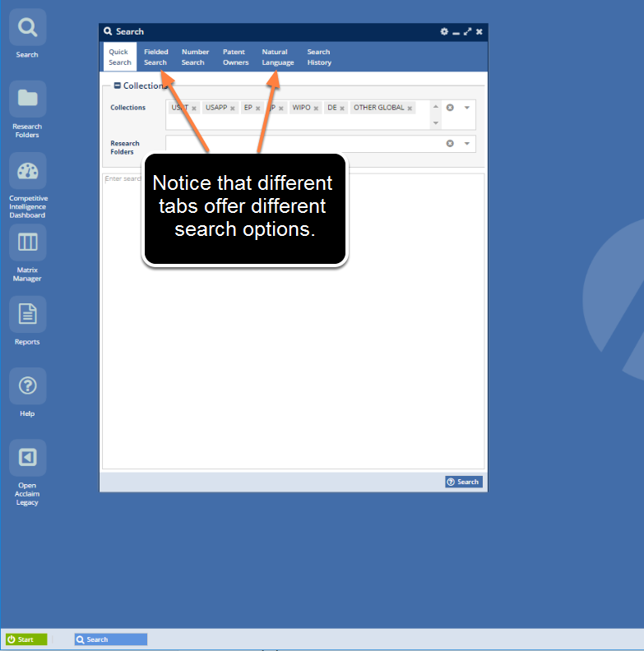
Task: Open the Patent Owners tab
Action: pyautogui.click(x=235, y=57)
